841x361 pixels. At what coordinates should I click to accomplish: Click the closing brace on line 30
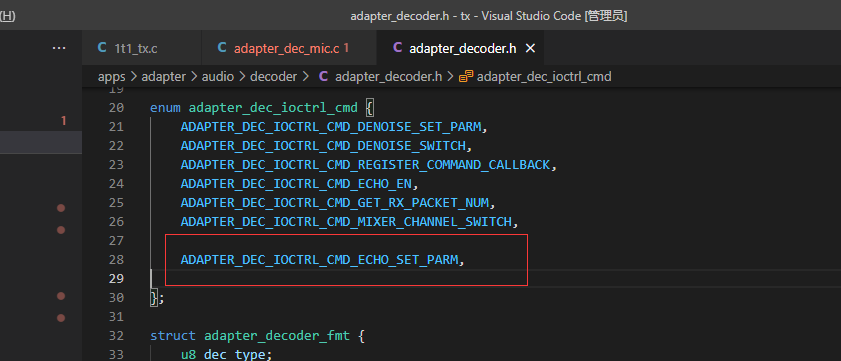click(x=154, y=298)
